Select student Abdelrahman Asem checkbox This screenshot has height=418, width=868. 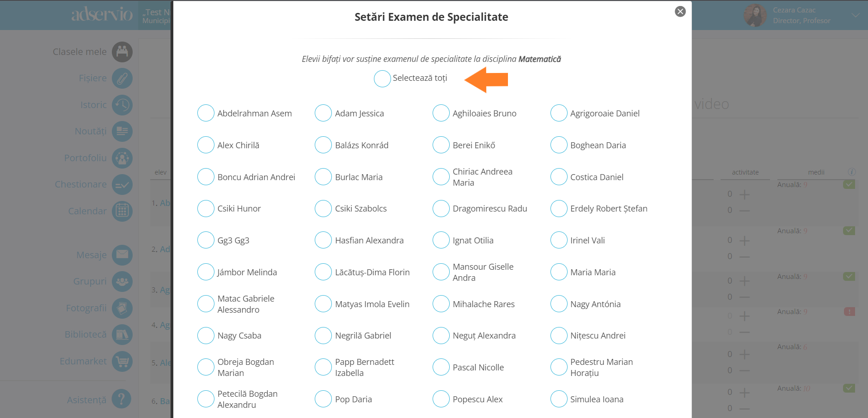tap(206, 113)
